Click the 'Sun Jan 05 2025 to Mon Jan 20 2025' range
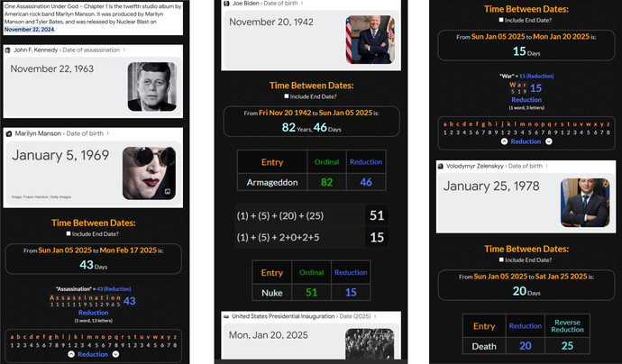The image size is (622, 364). point(530,36)
